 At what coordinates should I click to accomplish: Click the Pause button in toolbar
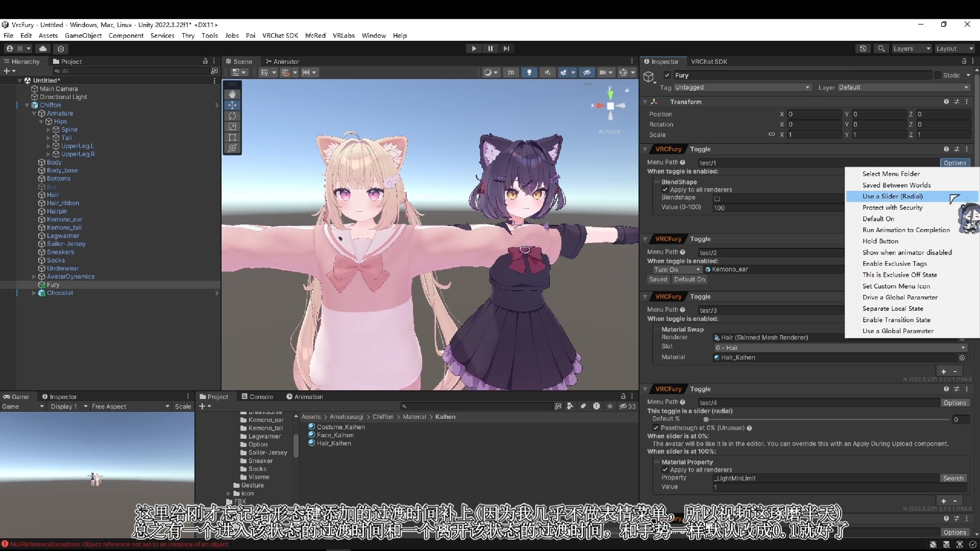coord(490,48)
